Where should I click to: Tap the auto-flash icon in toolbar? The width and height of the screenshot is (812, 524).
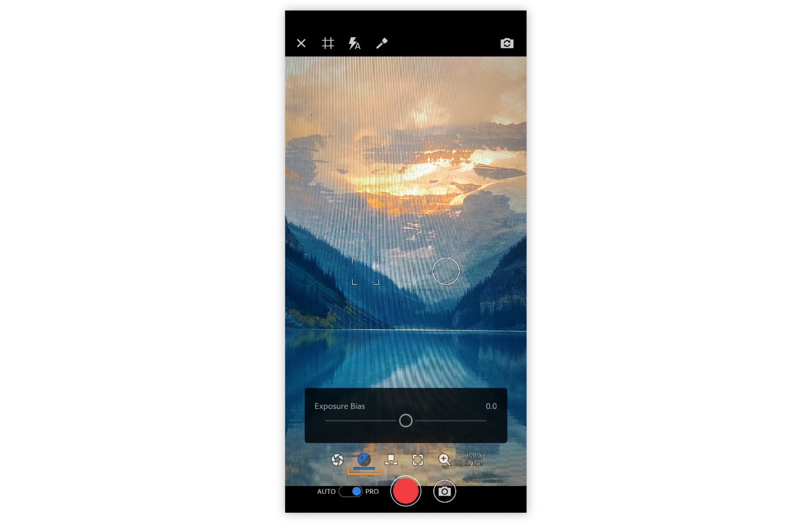pos(355,43)
